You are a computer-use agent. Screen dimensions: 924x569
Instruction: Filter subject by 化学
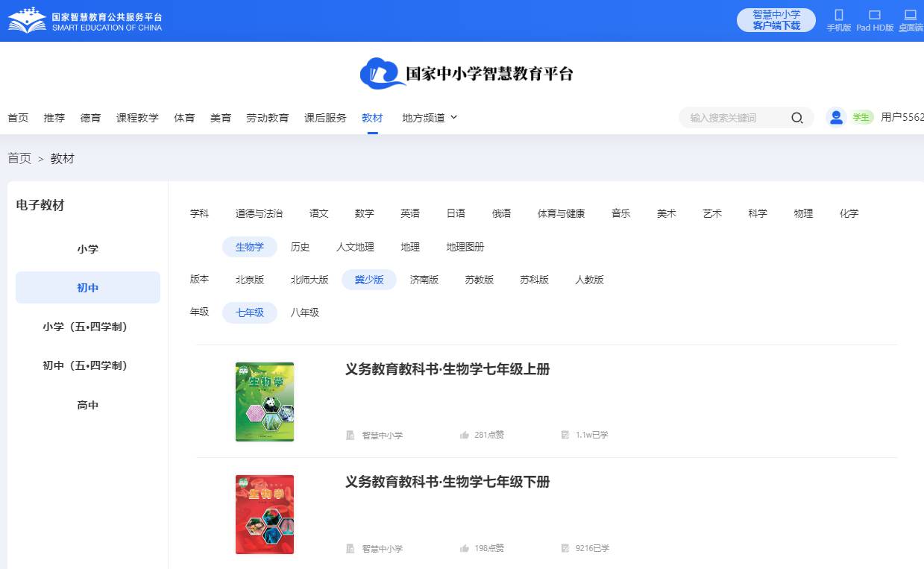click(849, 213)
